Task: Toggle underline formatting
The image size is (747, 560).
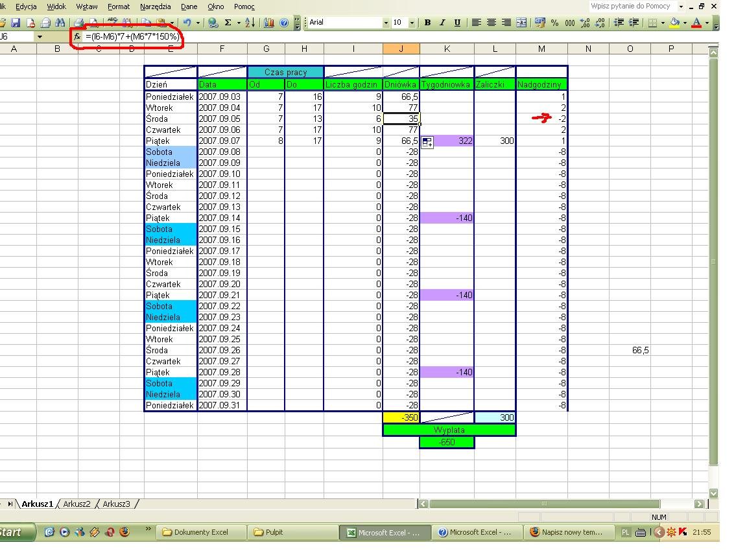Action: tap(457, 23)
